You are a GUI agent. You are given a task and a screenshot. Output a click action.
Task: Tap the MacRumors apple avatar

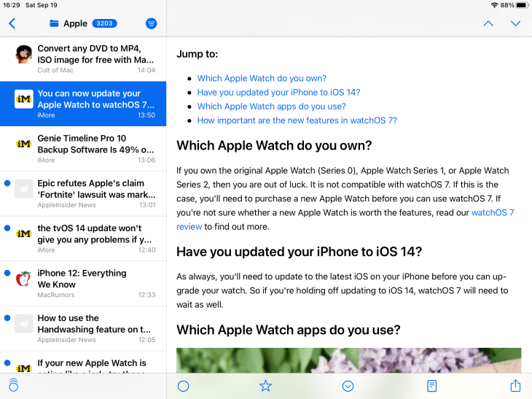24,279
